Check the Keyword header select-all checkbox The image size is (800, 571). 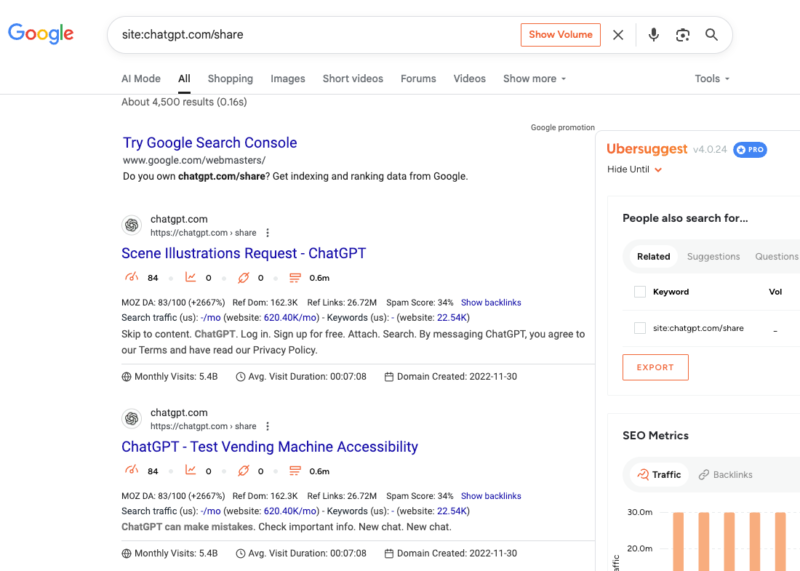pyautogui.click(x=640, y=292)
